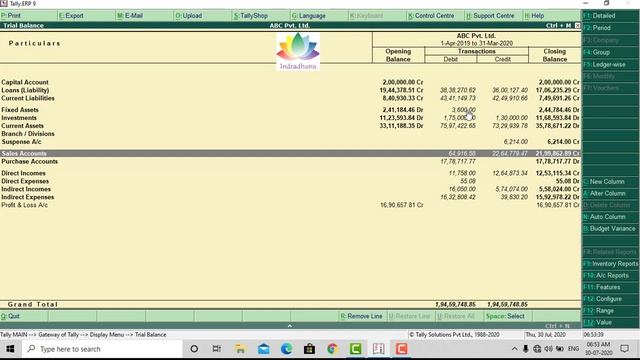Open the volume tray icon

point(549,349)
